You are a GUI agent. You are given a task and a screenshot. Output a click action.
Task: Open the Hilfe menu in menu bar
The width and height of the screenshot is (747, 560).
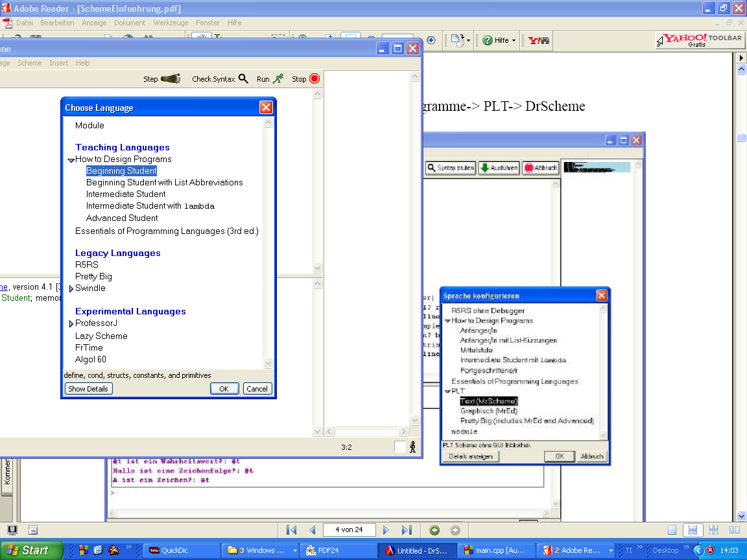[x=234, y=23]
